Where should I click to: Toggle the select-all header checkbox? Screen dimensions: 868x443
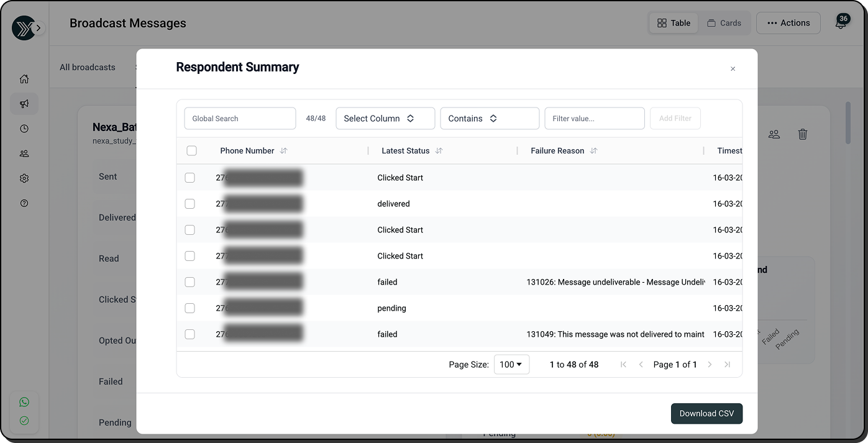click(x=191, y=150)
